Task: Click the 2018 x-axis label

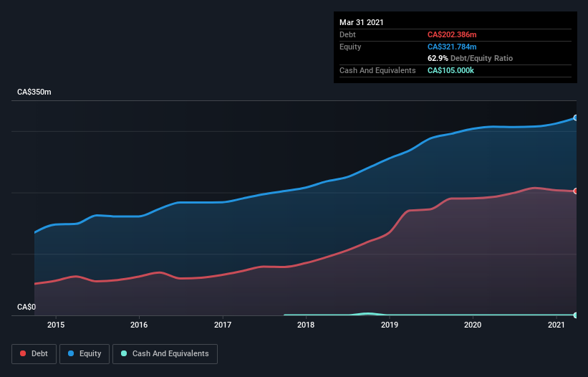Action: pos(306,325)
